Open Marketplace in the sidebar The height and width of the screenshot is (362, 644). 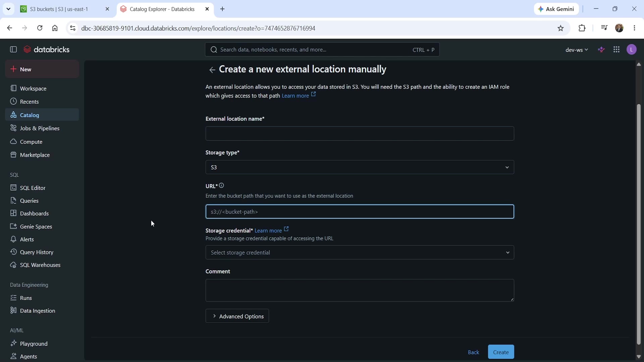(42, 155)
